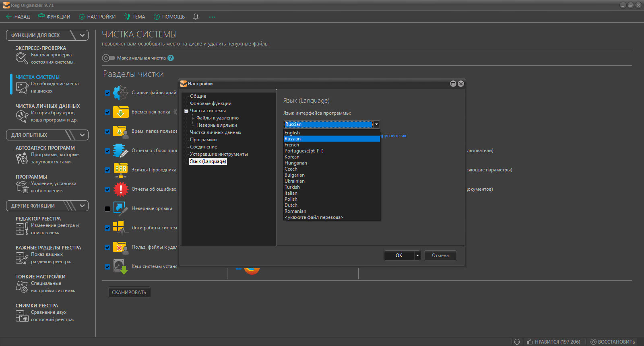Select Общие in the settings tree

tap(198, 96)
